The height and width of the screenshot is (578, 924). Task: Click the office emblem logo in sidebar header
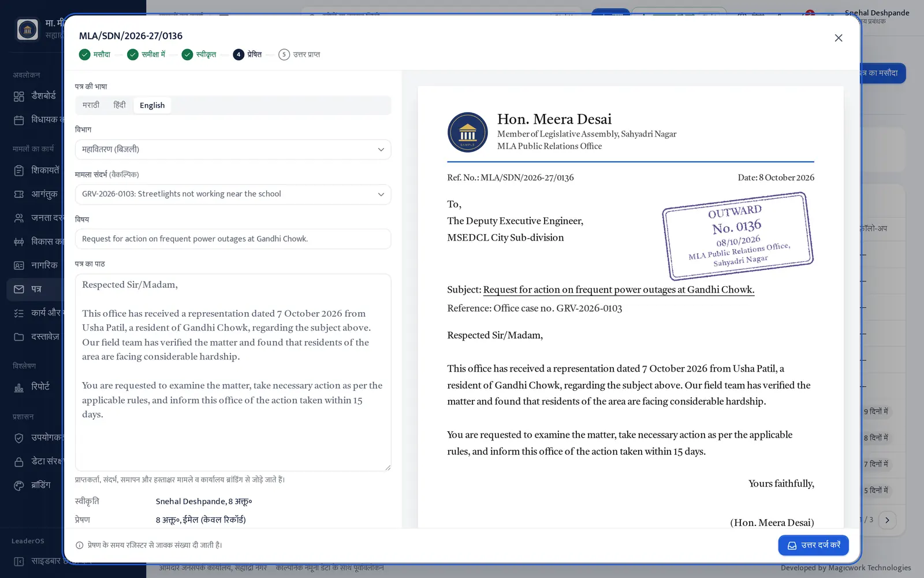(27, 29)
